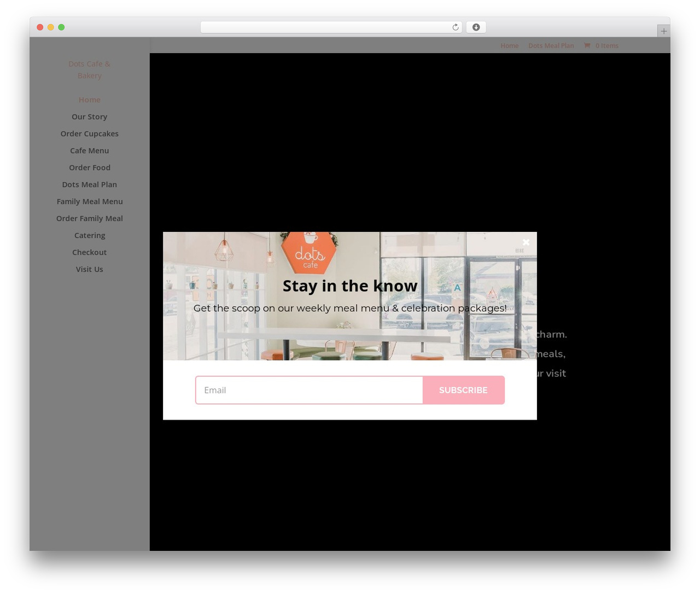Open Order Cupcakes in sidebar
Screen dimensions: 700x593
point(89,133)
